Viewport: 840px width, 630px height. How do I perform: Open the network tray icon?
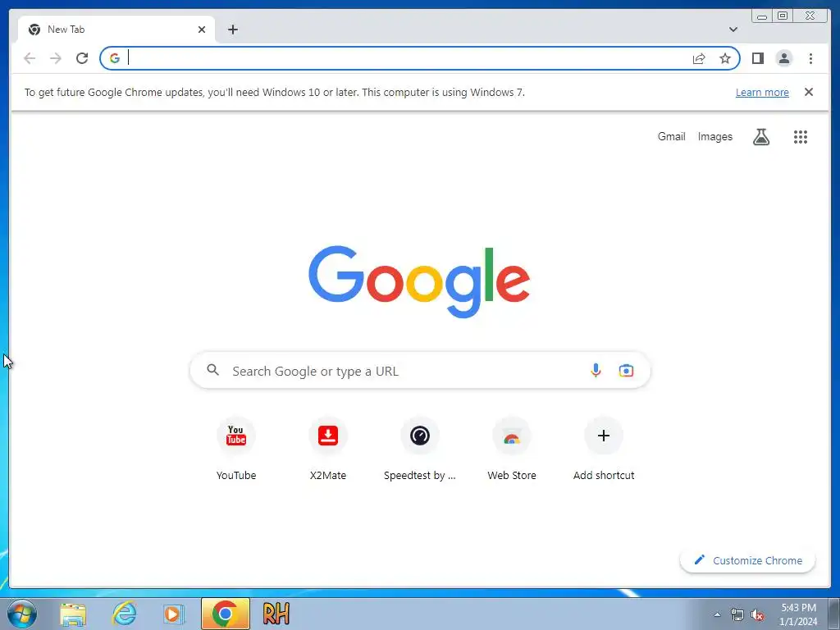click(737, 615)
